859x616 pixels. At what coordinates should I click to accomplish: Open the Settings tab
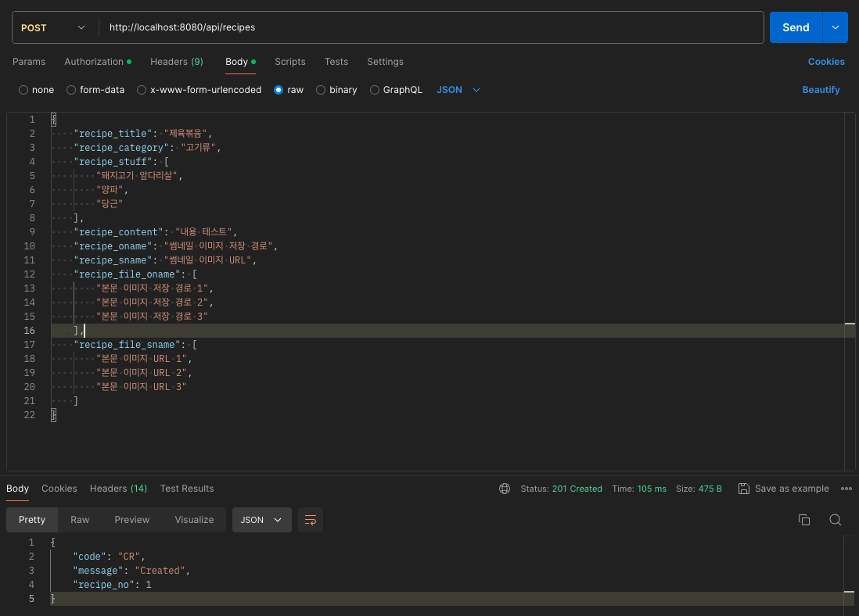click(x=385, y=62)
